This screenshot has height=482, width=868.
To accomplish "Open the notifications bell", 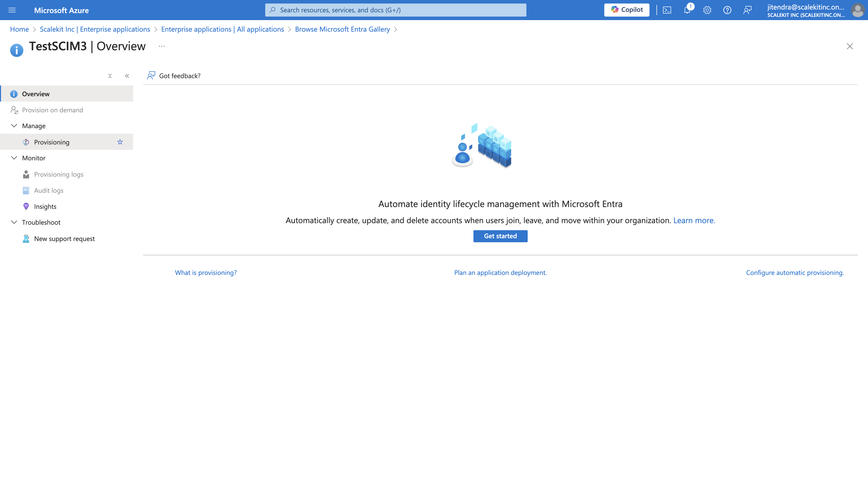I will click(x=687, y=10).
